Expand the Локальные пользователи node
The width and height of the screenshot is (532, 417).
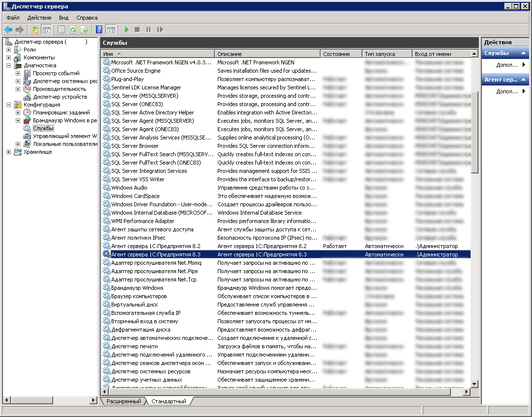[x=18, y=144]
